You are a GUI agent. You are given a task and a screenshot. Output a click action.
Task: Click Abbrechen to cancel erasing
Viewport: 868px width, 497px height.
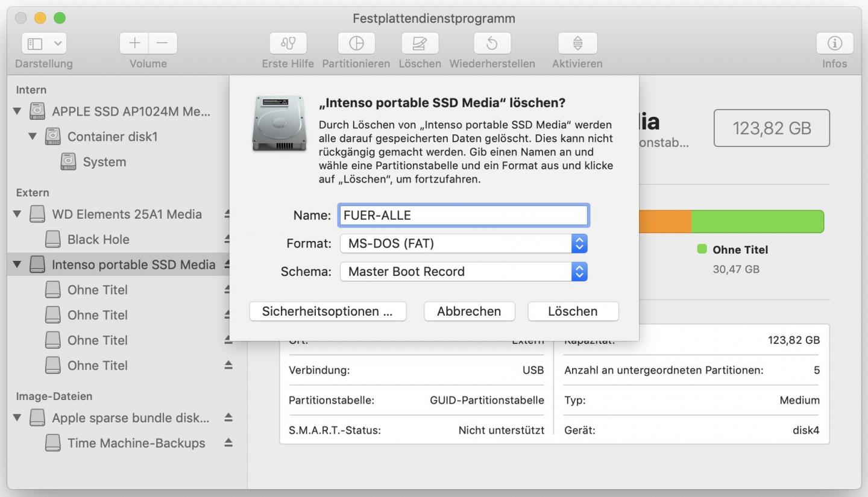pos(469,311)
